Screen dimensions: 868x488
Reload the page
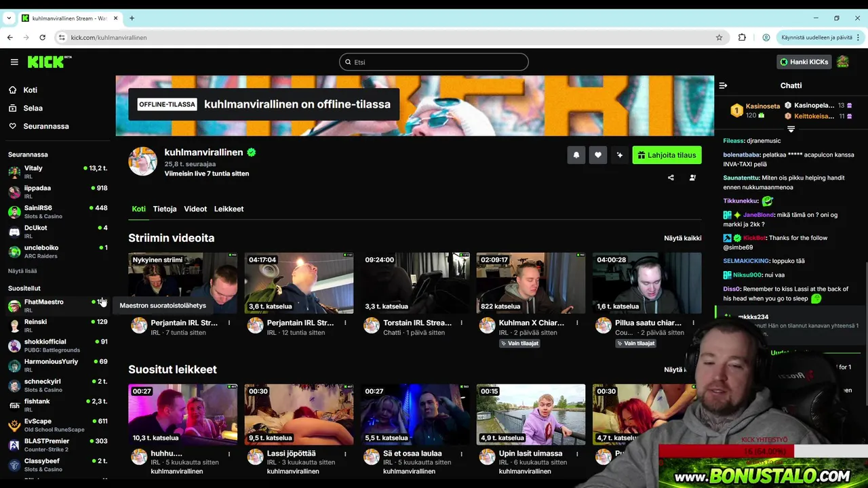[x=42, y=37]
